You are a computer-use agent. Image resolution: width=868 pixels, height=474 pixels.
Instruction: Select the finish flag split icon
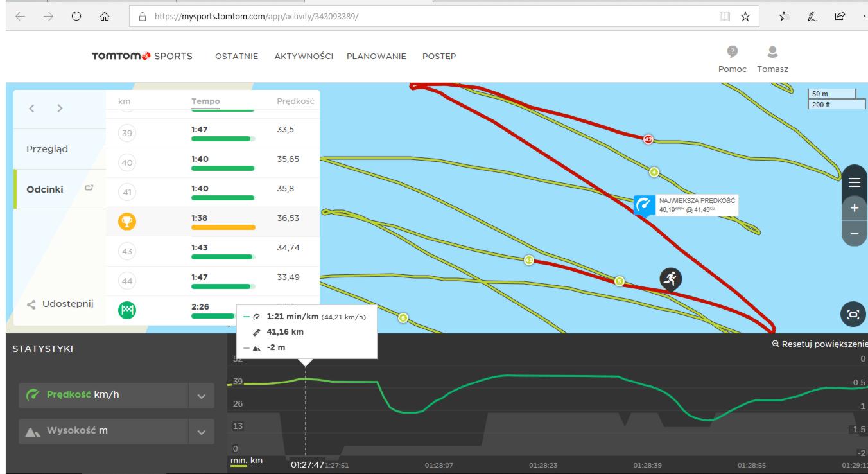(127, 311)
